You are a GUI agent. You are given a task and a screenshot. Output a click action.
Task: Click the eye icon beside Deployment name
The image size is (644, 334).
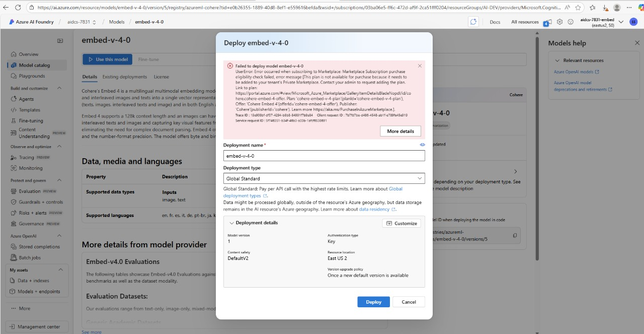click(422, 145)
